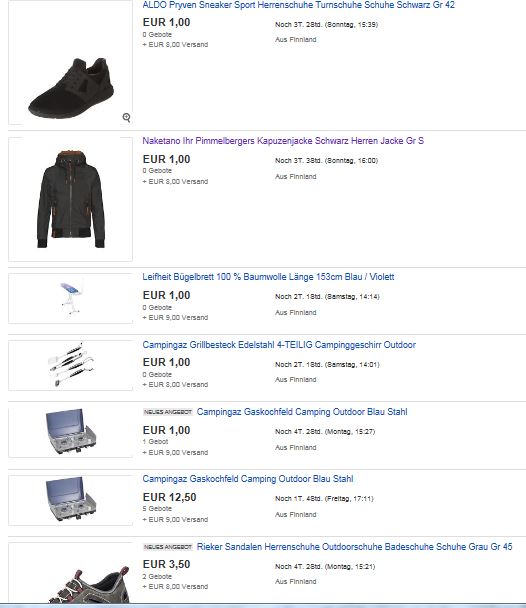Click the EUR 12,50 price of Gaskochfeld
This screenshot has width=526, height=608.
tap(169, 497)
